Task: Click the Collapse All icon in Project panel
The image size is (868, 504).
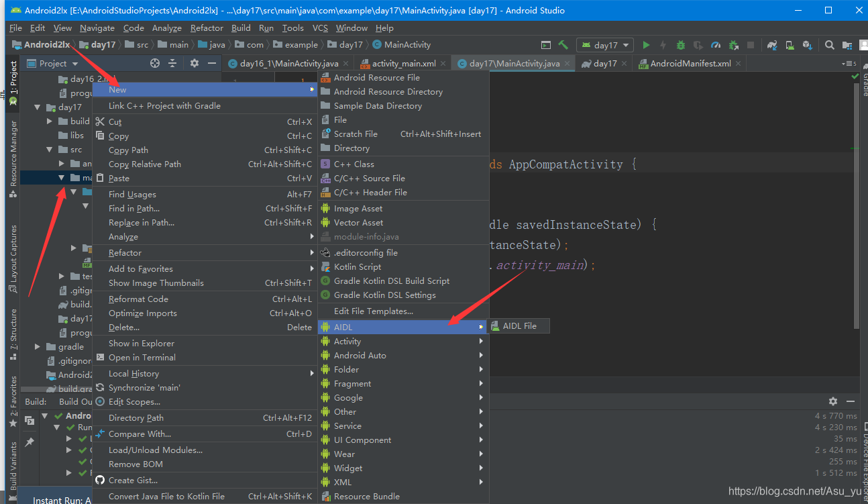Action: 172,63
